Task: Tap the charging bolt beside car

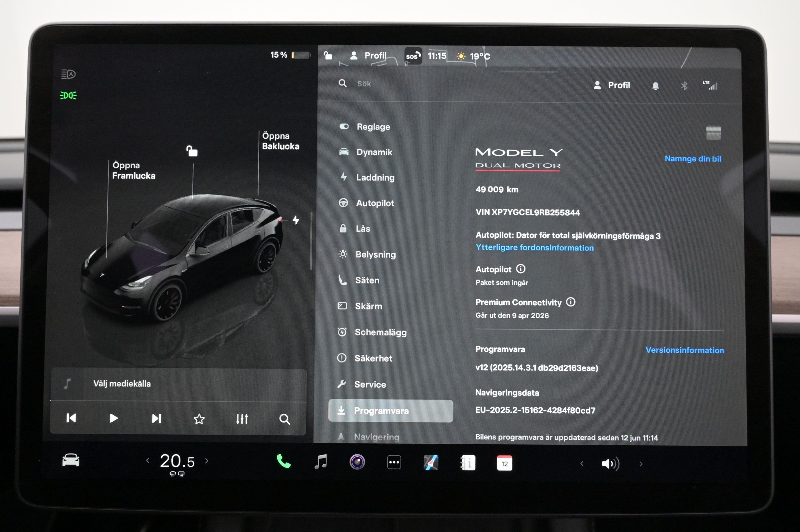Action: tap(296, 220)
